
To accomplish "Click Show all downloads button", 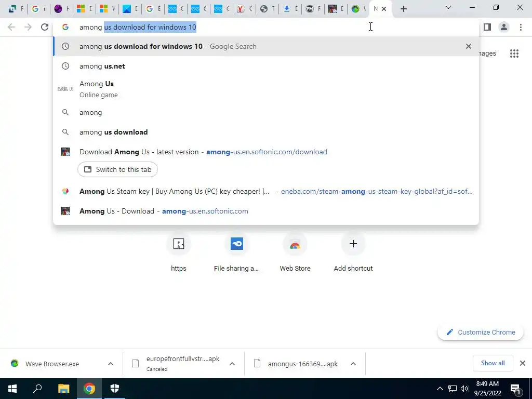I will [493, 363].
